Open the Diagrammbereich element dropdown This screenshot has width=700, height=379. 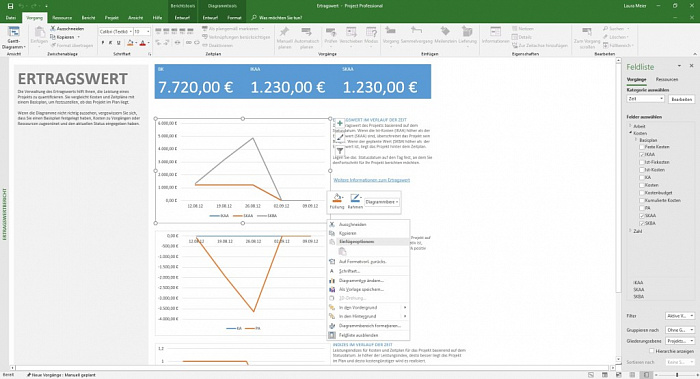click(x=382, y=202)
